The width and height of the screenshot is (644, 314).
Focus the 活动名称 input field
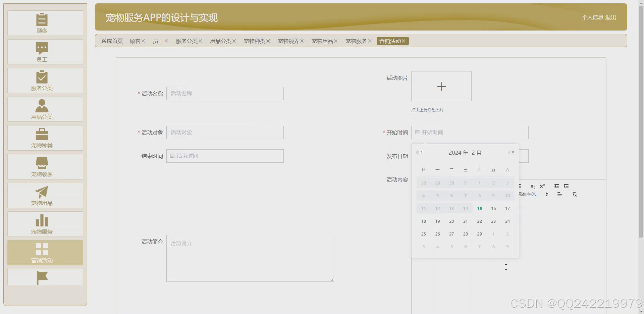pyautogui.click(x=225, y=94)
